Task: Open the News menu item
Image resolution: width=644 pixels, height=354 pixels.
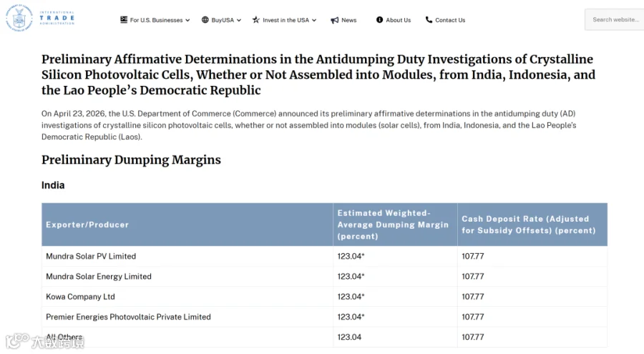Action: [x=348, y=20]
